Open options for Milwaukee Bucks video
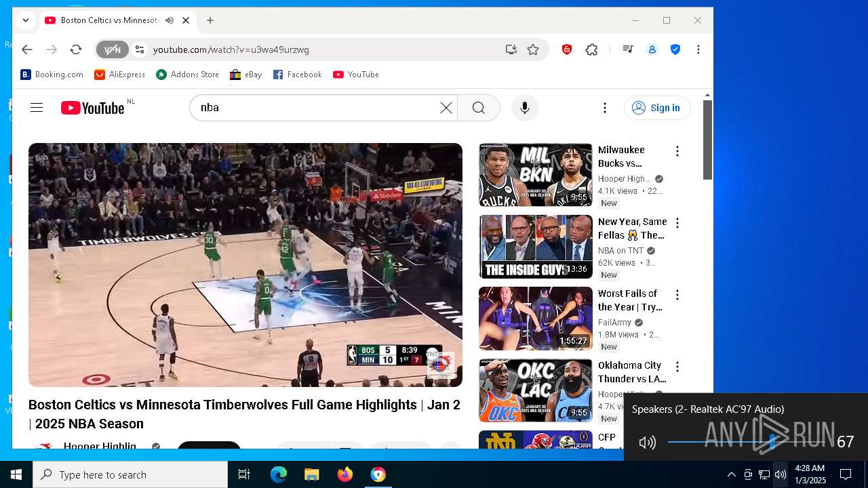The height and width of the screenshot is (488, 868). (677, 151)
